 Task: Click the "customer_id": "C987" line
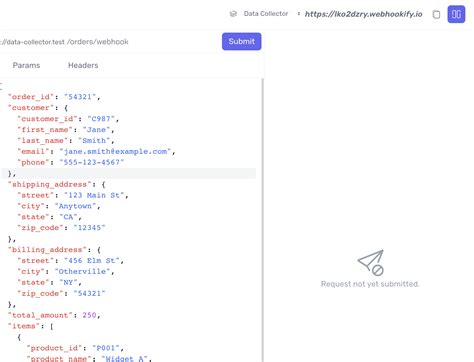(68, 119)
